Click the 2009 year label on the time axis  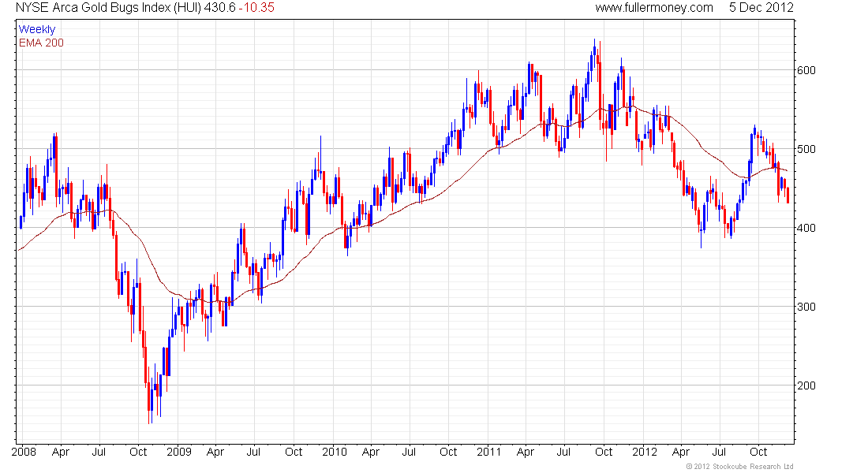click(x=179, y=452)
